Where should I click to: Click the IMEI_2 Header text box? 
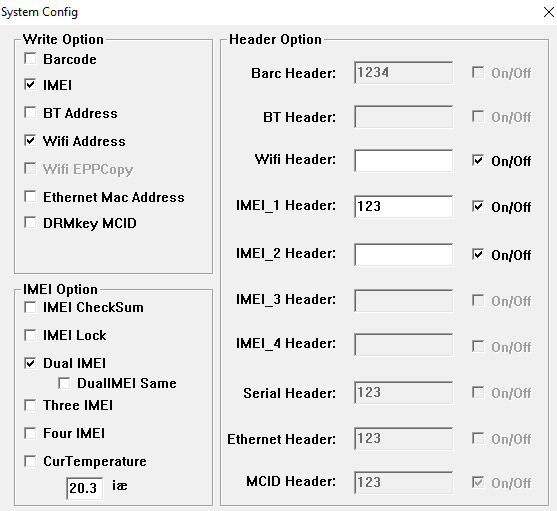[404, 254]
